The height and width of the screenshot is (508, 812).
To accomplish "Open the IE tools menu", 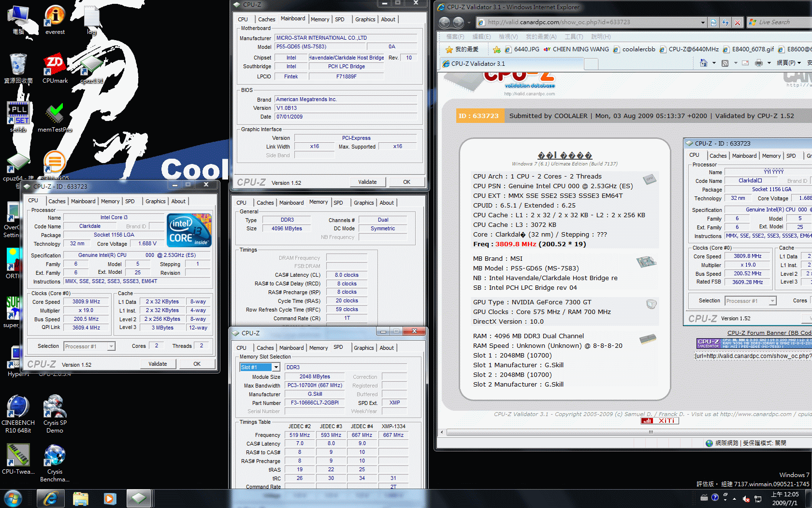I will pyautogui.click(x=574, y=37).
